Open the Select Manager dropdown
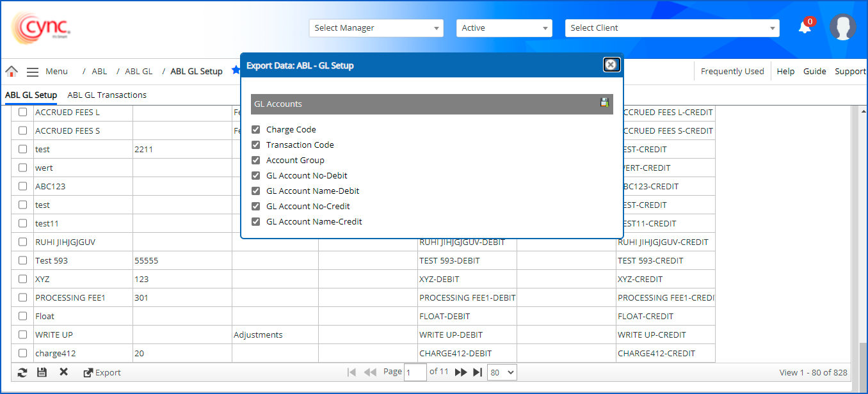The height and width of the screenshot is (394, 868). [376, 28]
